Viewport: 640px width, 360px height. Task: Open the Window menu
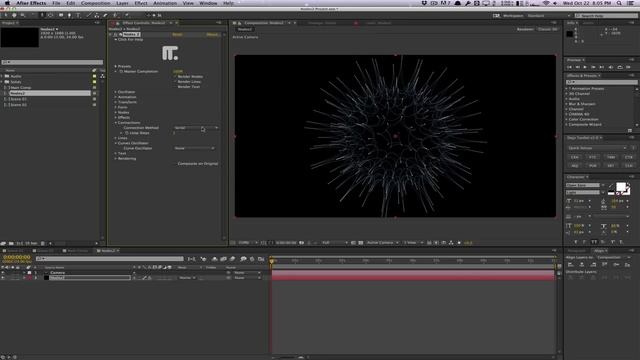[208, 3]
